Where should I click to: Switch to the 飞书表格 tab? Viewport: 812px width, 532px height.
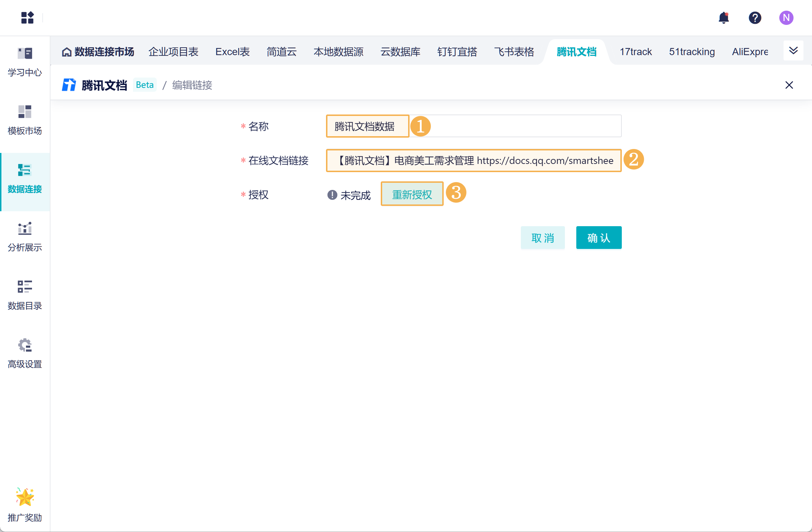pos(514,52)
